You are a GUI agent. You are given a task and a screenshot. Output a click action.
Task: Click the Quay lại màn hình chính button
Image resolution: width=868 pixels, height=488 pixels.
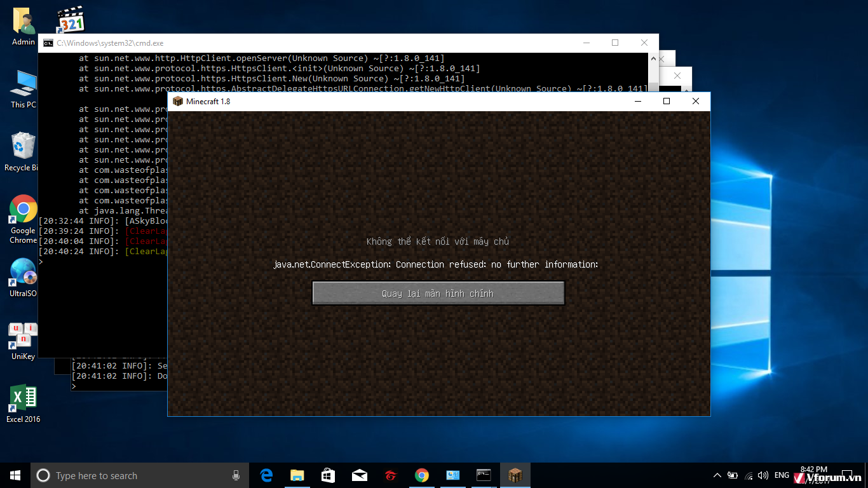click(x=438, y=293)
